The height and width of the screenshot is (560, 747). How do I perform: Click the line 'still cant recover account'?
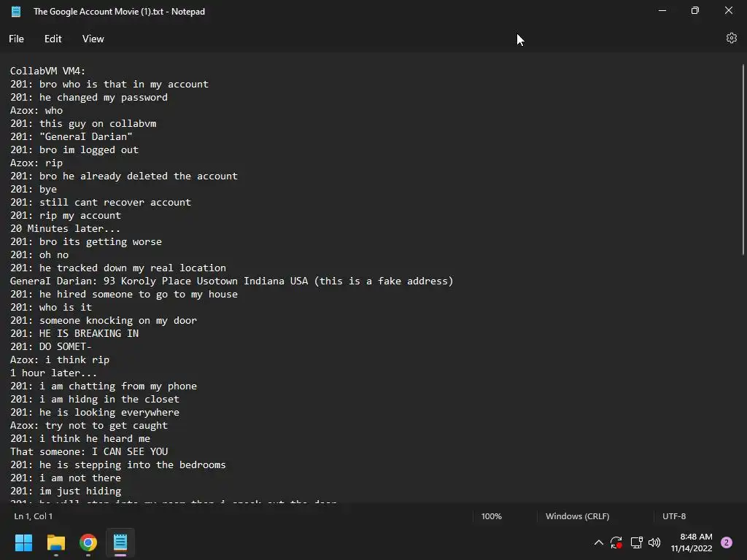click(101, 203)
